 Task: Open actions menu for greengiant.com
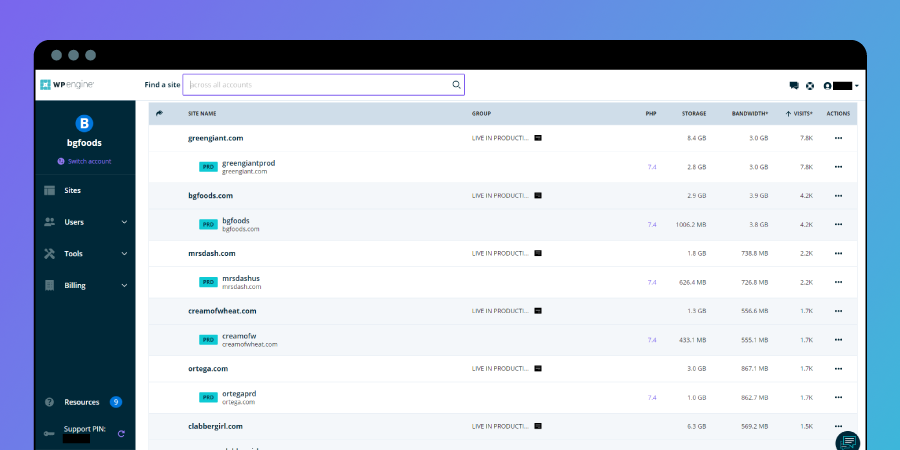pyautogui.click(x=838, y=138)
